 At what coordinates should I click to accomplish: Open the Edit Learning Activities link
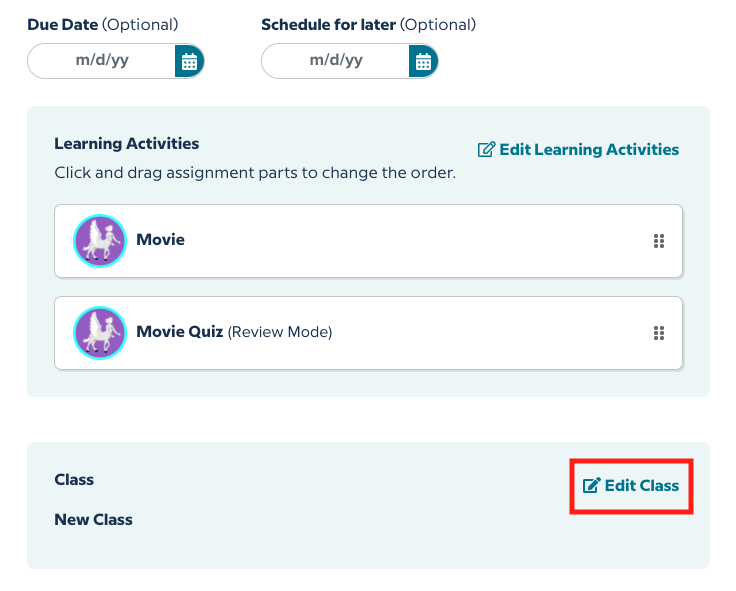(x=589, y=150)
